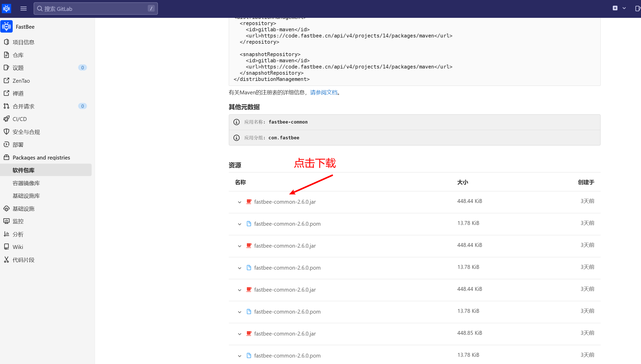Expand the second fastbee-common-2.6.0.jar row chevron
Image resolution: width=641 pixels, height=364 pixels.
[240, 246]
